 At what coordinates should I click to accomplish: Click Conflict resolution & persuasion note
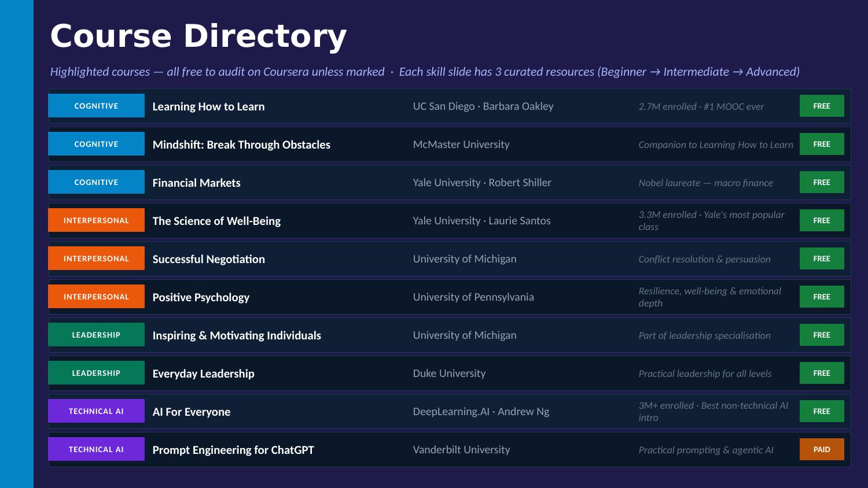click(704, 259)
